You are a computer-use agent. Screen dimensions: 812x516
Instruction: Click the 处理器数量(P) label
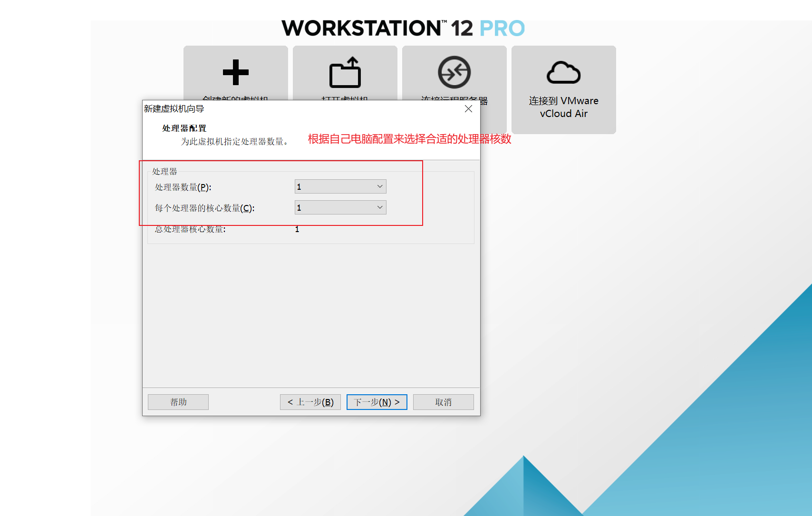coord(183,187)
